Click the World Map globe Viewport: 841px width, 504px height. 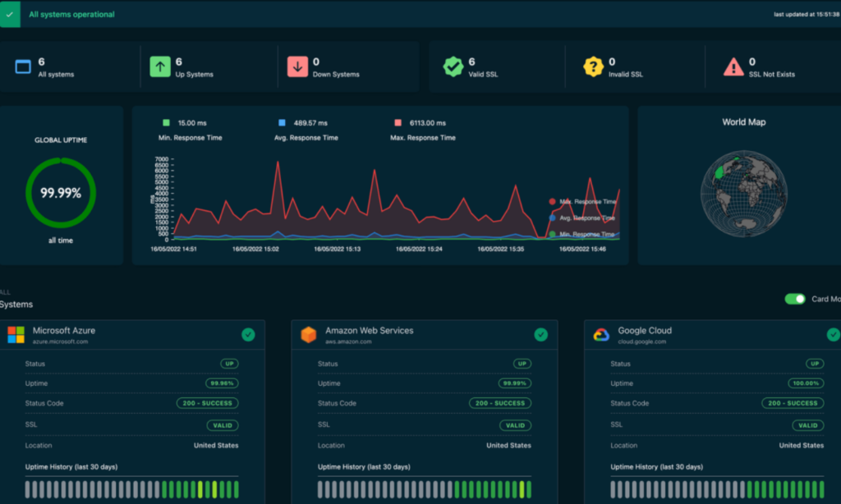tap(743, 193)
